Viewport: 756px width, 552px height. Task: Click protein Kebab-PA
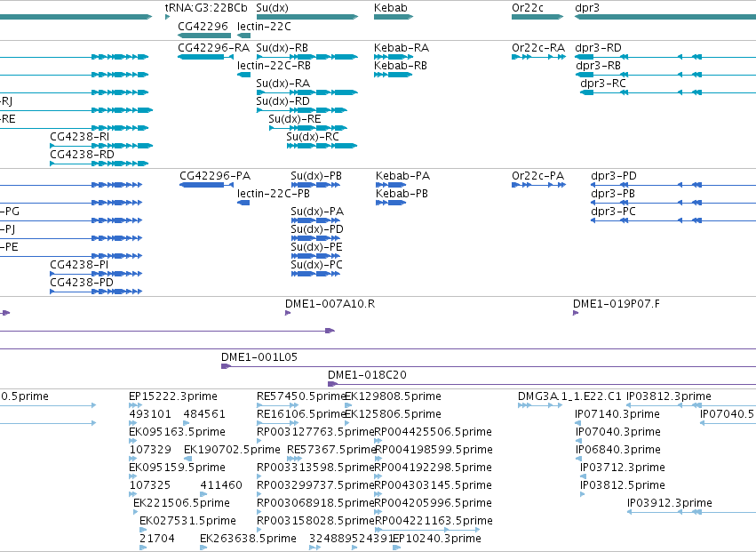click(x=402, y=176)
